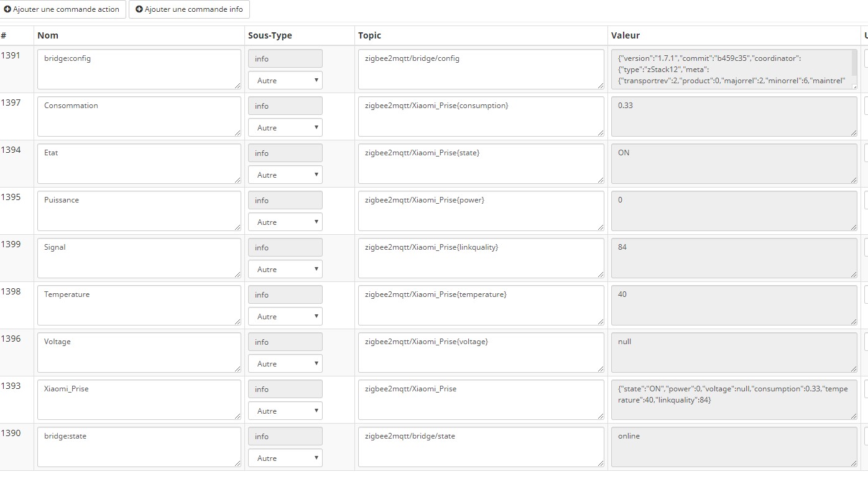Select the Topic field for Xiaomi_Prise
The width and height of the screenshot is (868, 487).
(480, 399)
